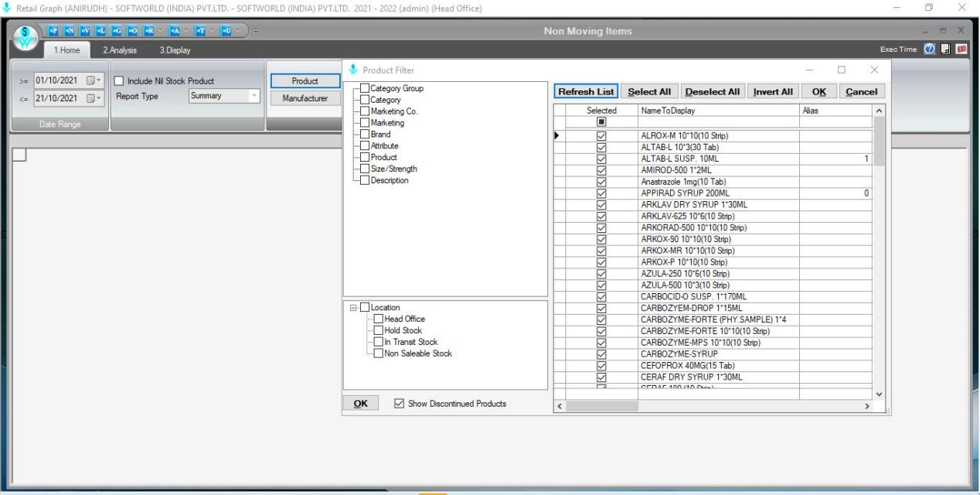
Task: Select Description tree item label
Action: 391,180
